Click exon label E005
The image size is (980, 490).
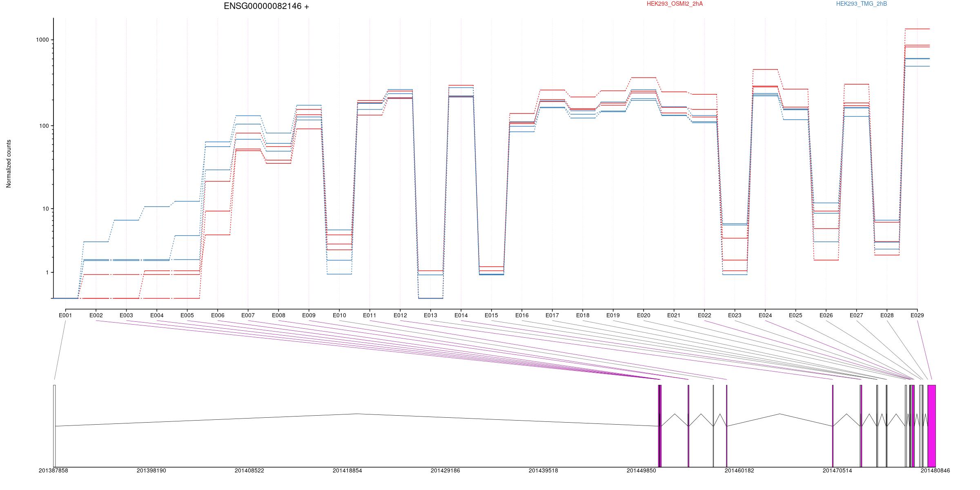point(187,315)
